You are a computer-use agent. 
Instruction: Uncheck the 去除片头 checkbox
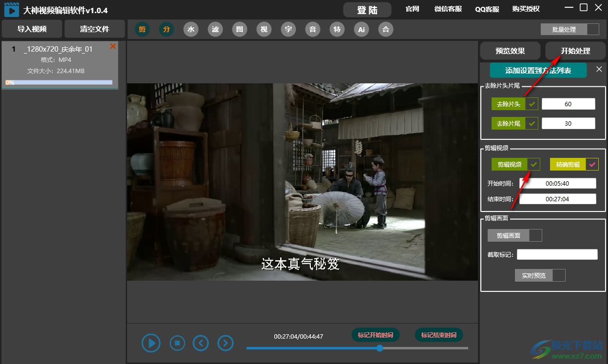coord(532,104)
